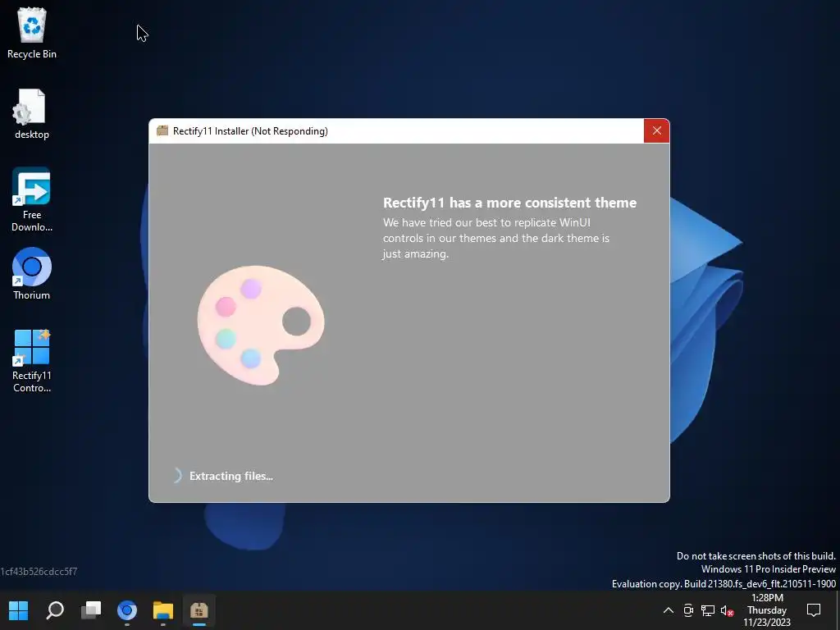Select the Free Download Manager shortcut

pyautogui.click(x=32, y=199)
